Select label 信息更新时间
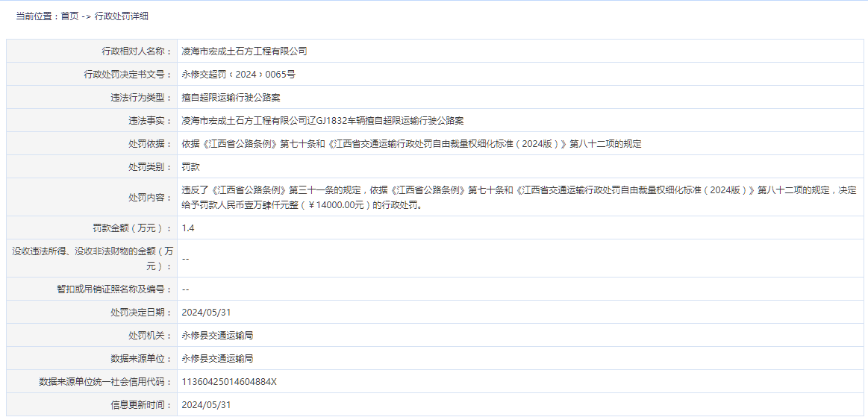 (x=141, y=404)
